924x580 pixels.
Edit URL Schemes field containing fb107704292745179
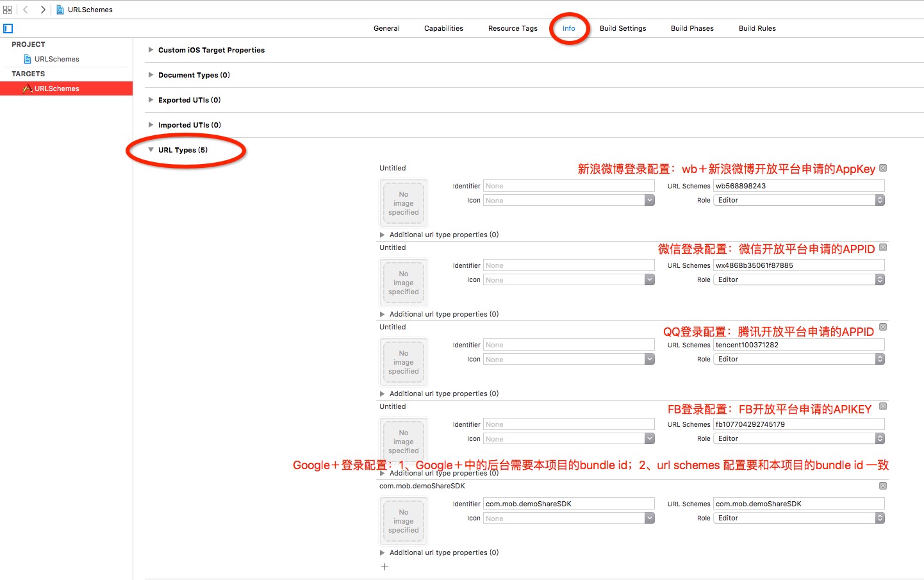click(x=799, y=424)
